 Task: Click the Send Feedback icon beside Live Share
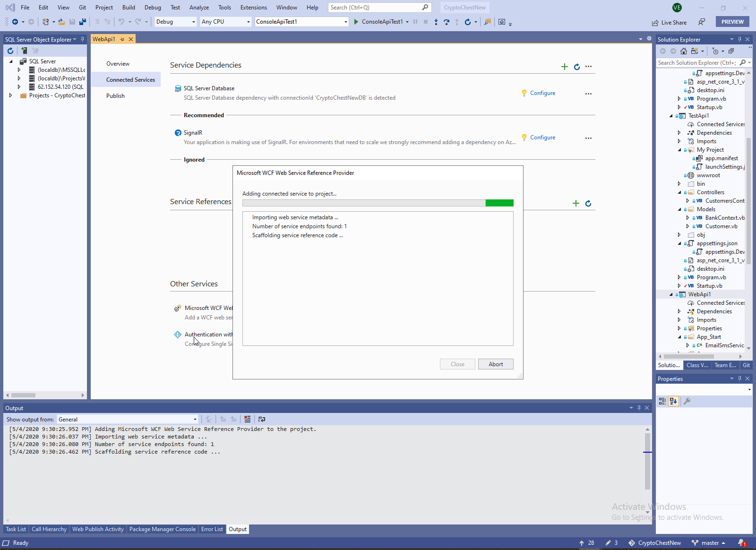(702, 22)
